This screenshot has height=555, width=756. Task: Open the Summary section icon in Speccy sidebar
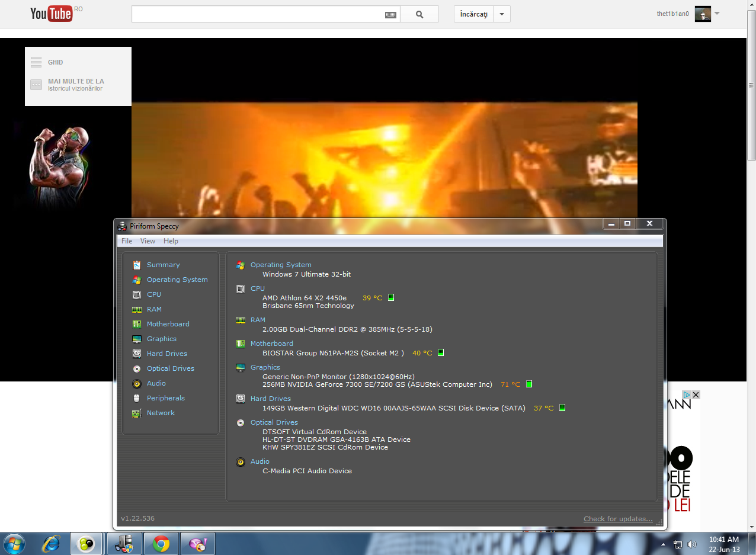coord(137,265)
